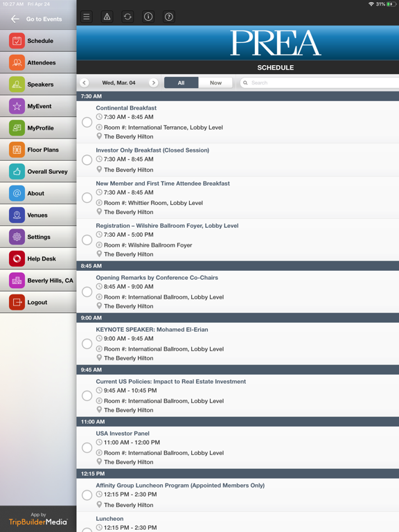The image size is (399, 532).
Task: Click the Venues map pin icon
Action: pyautogui.click(x=17, y=215)
